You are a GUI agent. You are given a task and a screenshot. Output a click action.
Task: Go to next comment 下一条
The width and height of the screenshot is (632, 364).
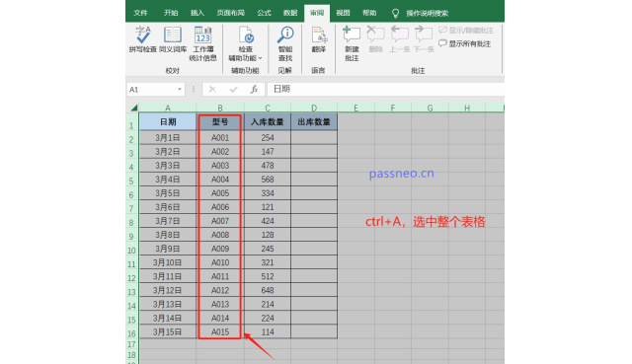pyautogui.click(x=424, y=39)
